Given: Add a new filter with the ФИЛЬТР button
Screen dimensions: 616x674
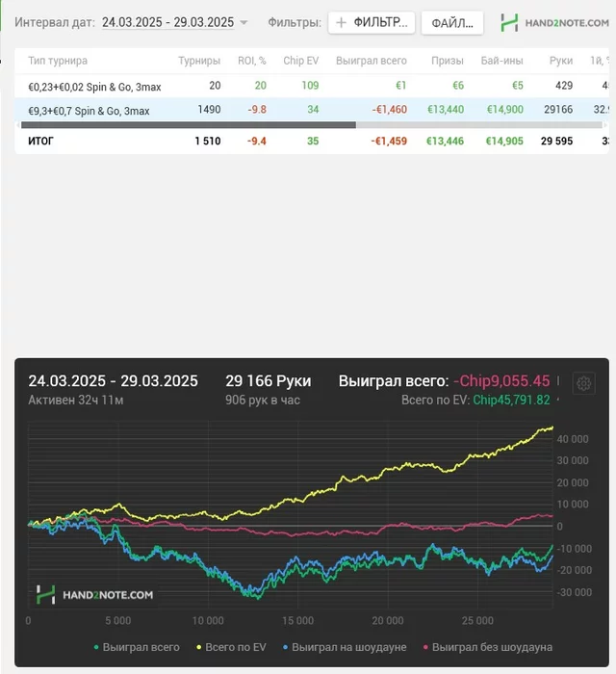Looking at the screenshot, I should [x=372, y=22].
